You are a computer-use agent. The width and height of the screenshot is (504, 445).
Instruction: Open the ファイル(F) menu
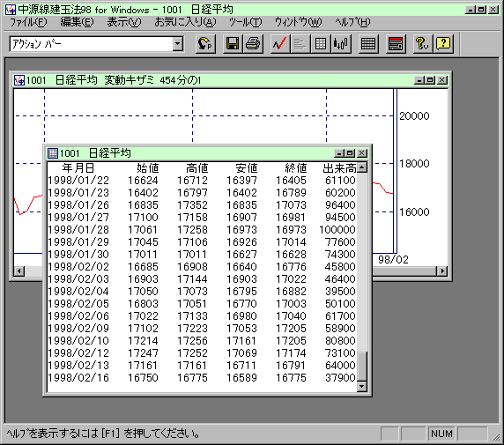pos(28,22)
